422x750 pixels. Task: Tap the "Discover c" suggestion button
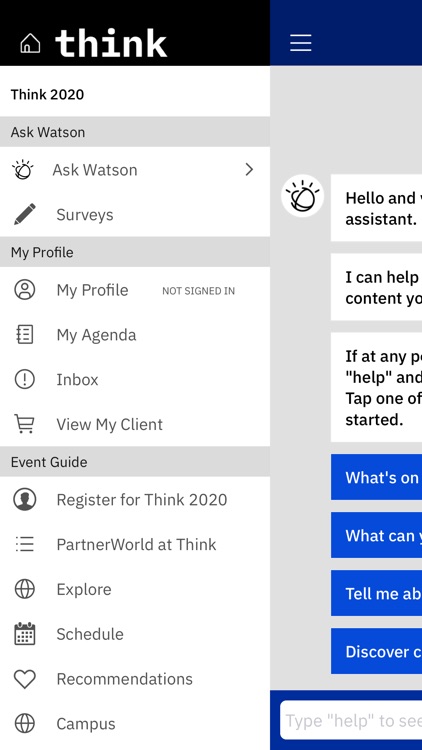click(377, 651)
